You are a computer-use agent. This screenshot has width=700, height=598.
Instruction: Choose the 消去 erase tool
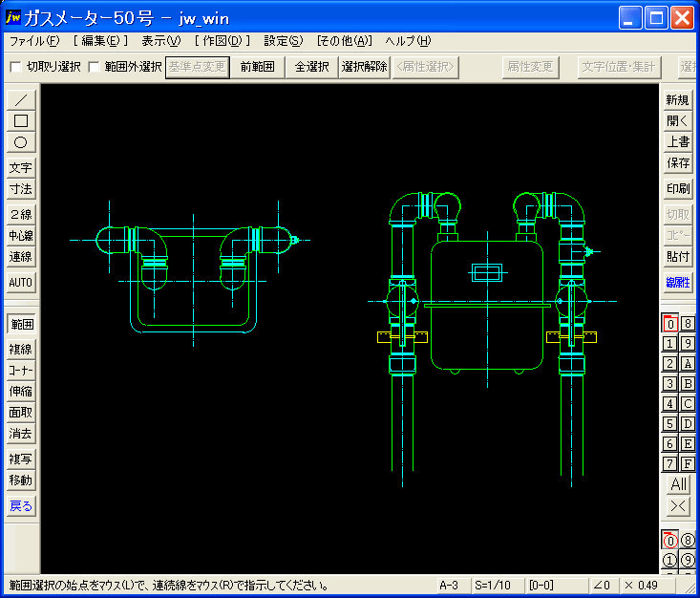click(21, 434)
